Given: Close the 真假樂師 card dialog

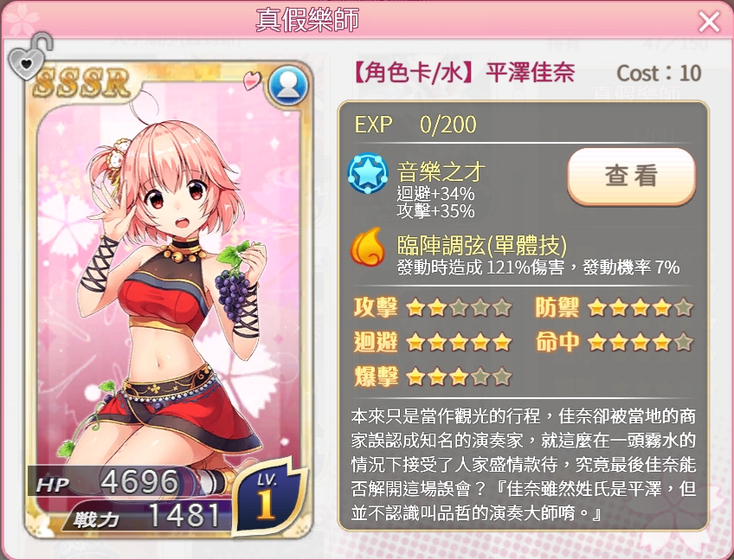Looking at the screenshot, I should pos(709,22).
